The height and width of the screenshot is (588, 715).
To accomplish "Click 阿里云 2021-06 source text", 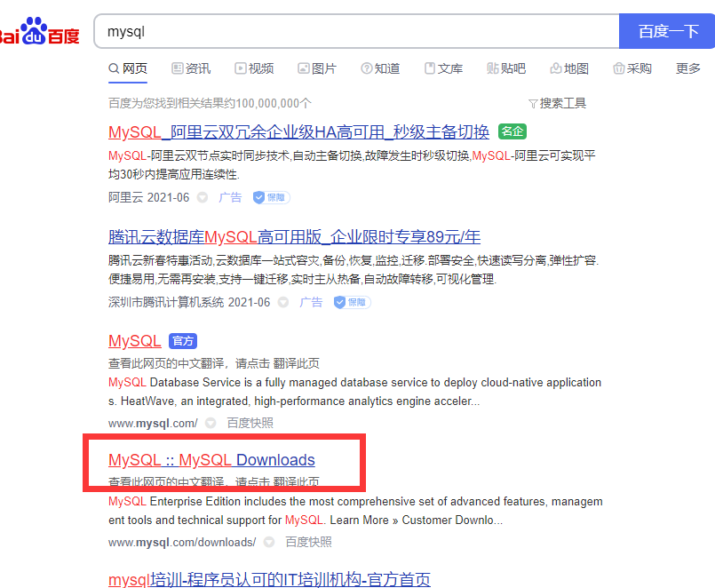I will coord(148,197).
